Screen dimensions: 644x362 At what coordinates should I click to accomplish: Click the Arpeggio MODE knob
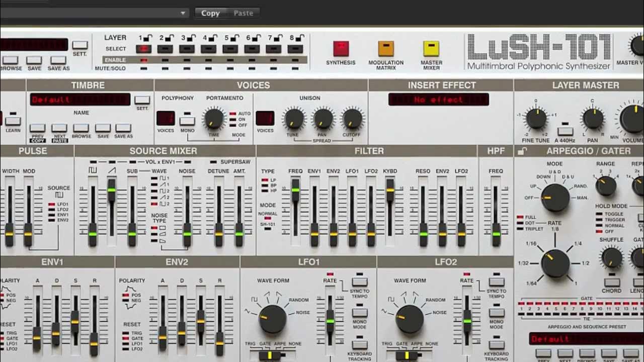(x=555, y=198)
